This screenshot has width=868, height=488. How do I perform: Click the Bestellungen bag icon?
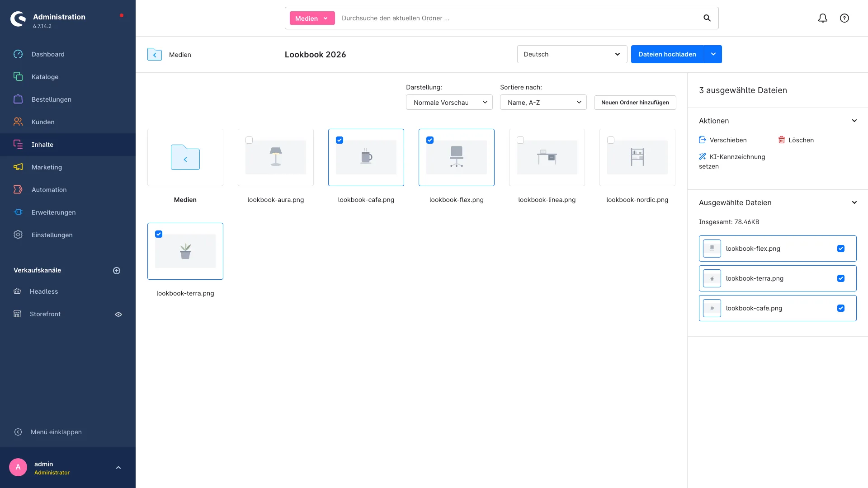click(x=18, y=99)
